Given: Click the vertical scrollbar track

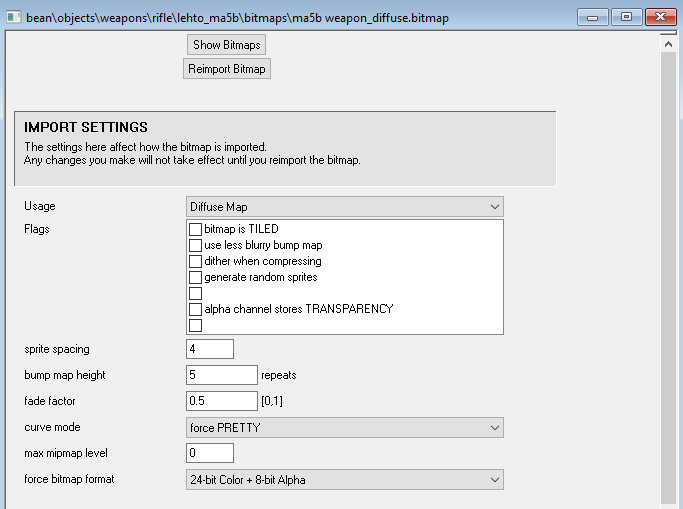Looking at the screenshot, I should (668, 279).
